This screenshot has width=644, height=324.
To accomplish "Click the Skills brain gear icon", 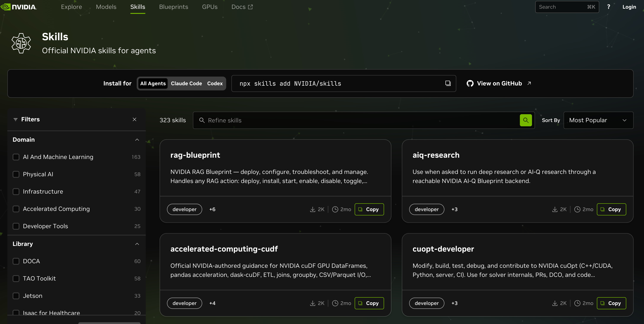I will click(21, 43).
